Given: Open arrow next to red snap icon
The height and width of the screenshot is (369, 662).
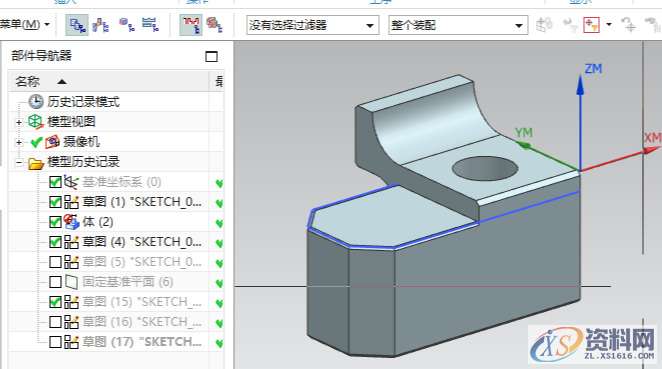Looking at the screenshot, I should point(609,24).
